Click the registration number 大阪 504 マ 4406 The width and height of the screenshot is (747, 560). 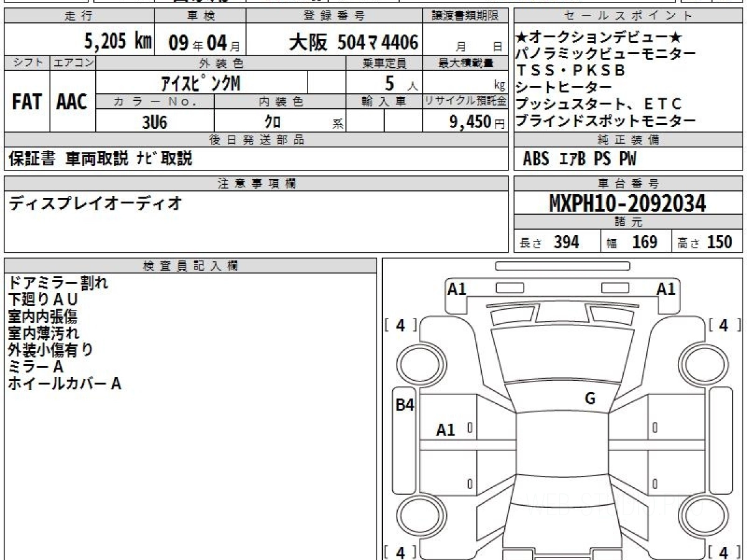click(354, 42)
